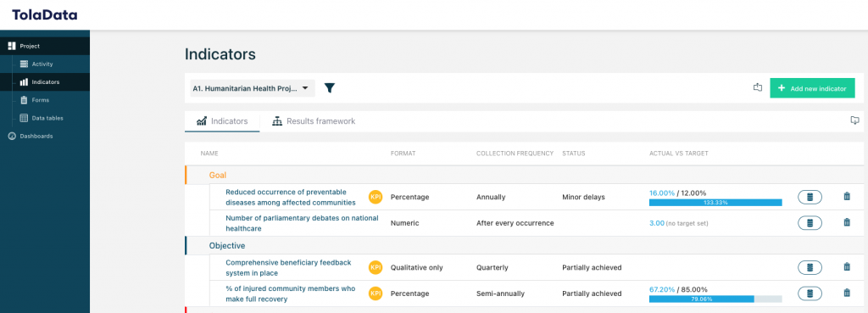Switch to the Results framework tab

pos(314,120)
